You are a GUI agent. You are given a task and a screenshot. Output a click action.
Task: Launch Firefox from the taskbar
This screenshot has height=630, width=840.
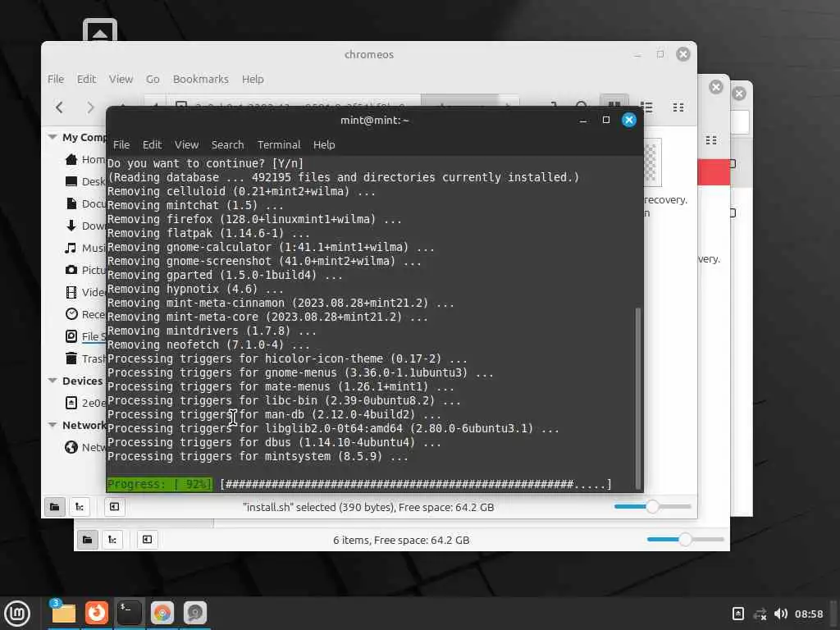point(97,613)
